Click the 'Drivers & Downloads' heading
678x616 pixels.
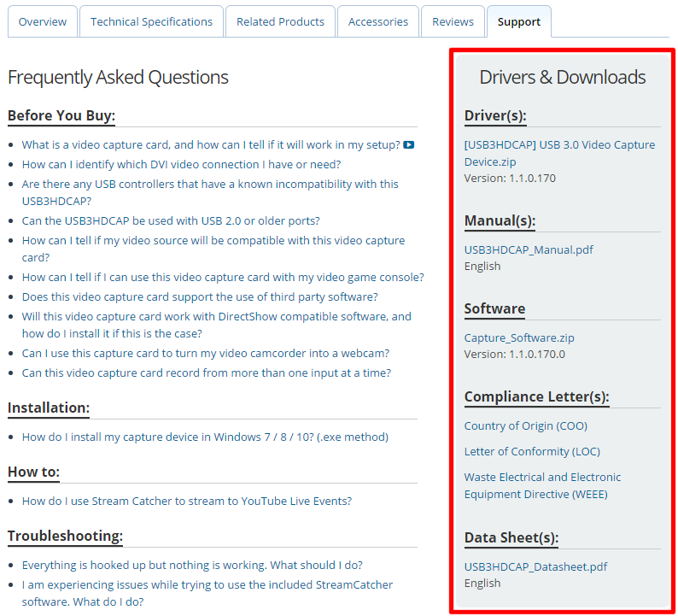562,78
